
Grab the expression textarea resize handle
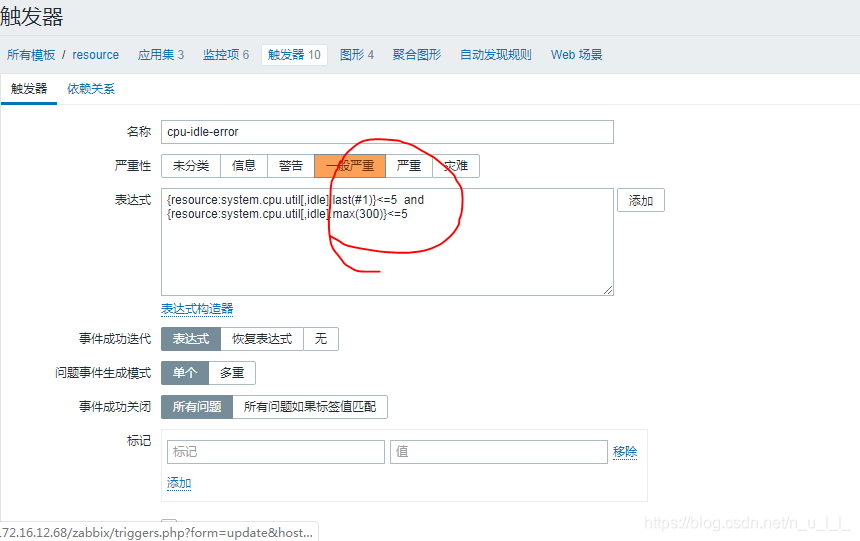608,290
